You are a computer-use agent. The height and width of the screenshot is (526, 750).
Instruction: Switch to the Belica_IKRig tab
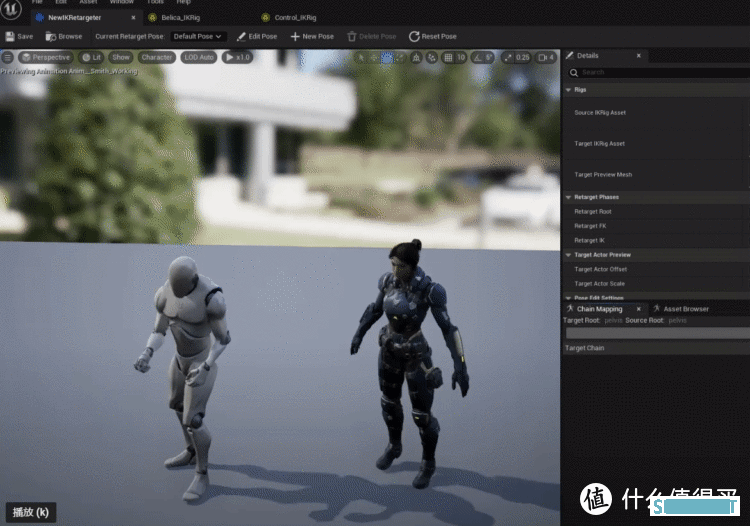click(x=175, y=18)
